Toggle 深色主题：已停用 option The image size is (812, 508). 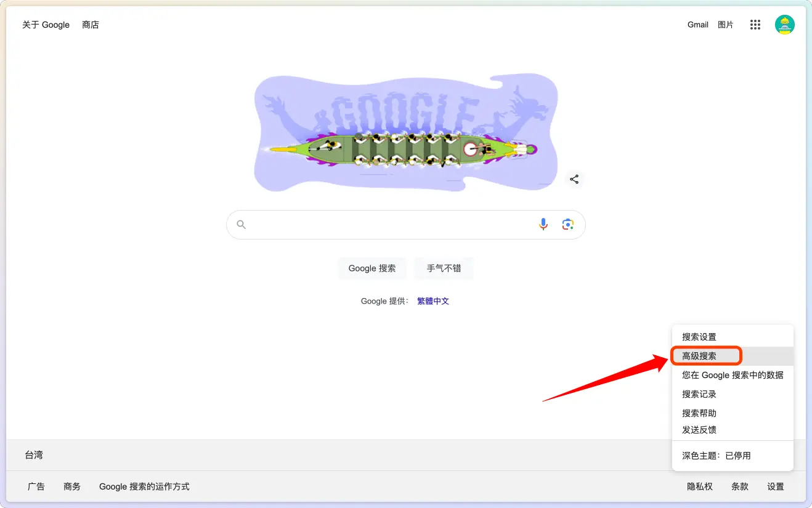[x=733, y=456]
